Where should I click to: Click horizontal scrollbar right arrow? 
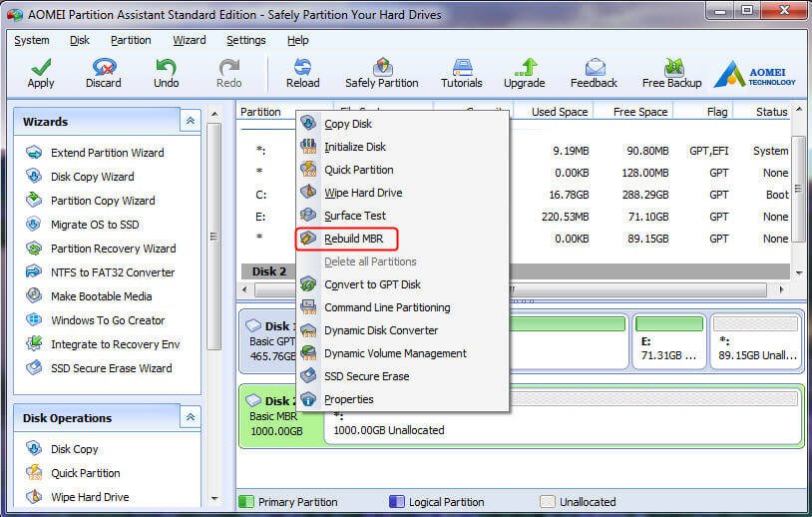(x=781, y=289)
